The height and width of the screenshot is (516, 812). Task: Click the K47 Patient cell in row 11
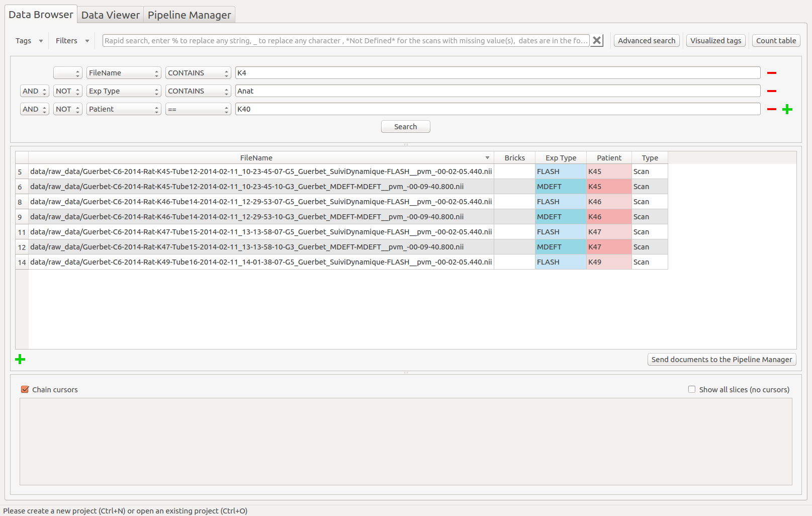pyautogui.click(x=609, y=232)
